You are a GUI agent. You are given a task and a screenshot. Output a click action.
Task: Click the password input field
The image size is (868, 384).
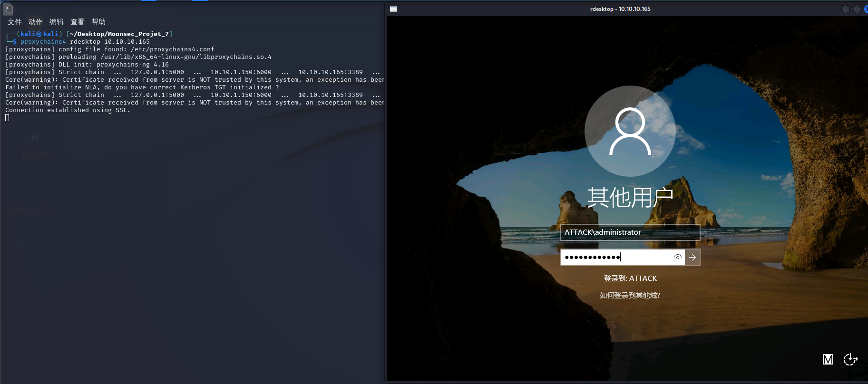coord(623,257)
